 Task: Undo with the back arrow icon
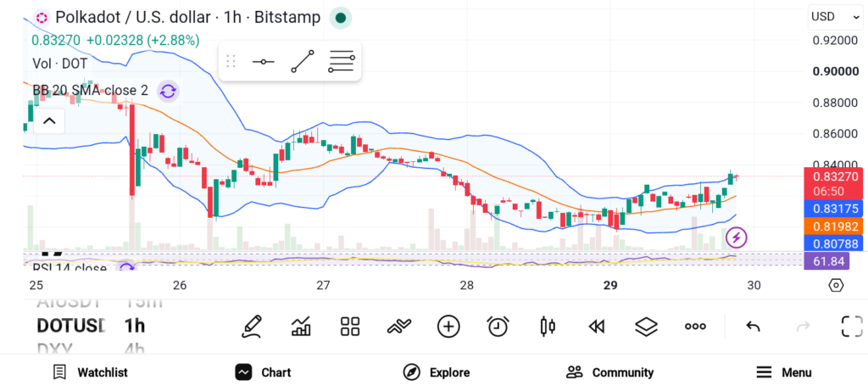tap(753, 327)
